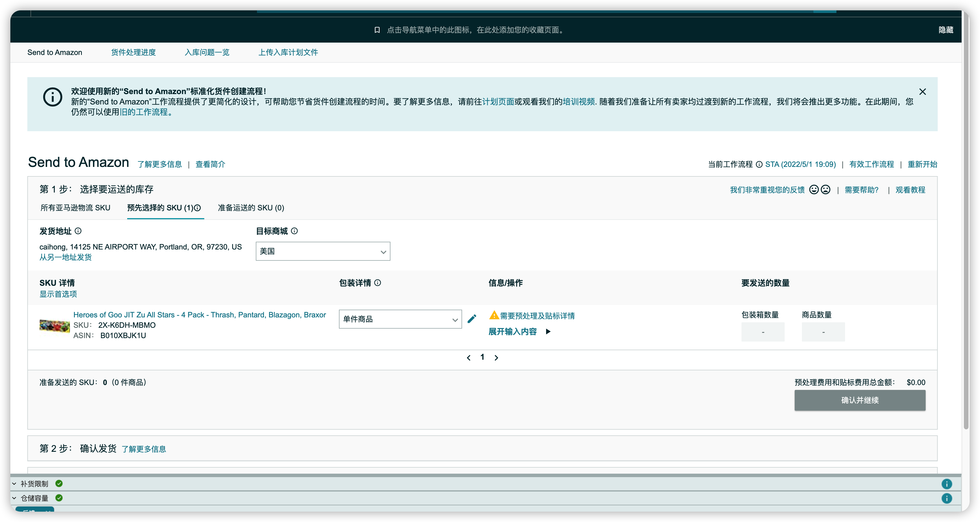Click the green check icon beside 补货限制

pyautogui.click(x=59, y=483)
